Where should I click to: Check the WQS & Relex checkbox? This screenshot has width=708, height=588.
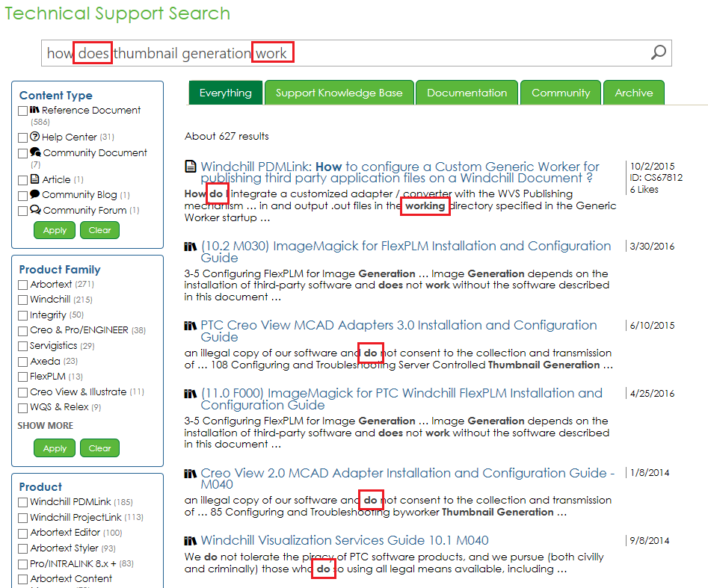[22, 407]
